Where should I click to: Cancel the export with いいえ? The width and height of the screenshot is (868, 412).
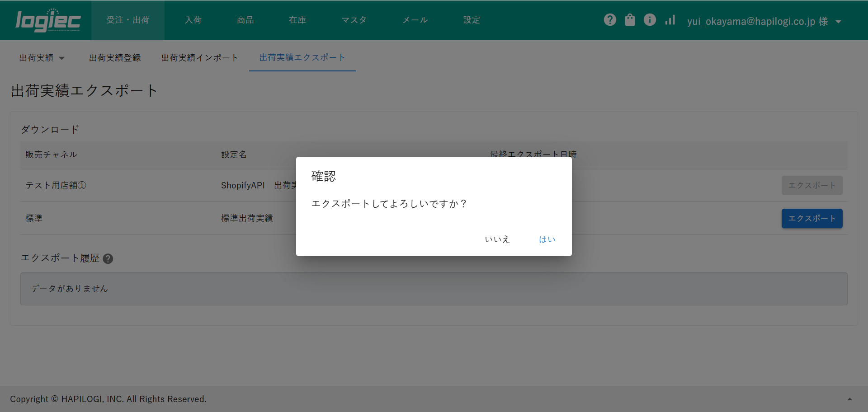497,239
